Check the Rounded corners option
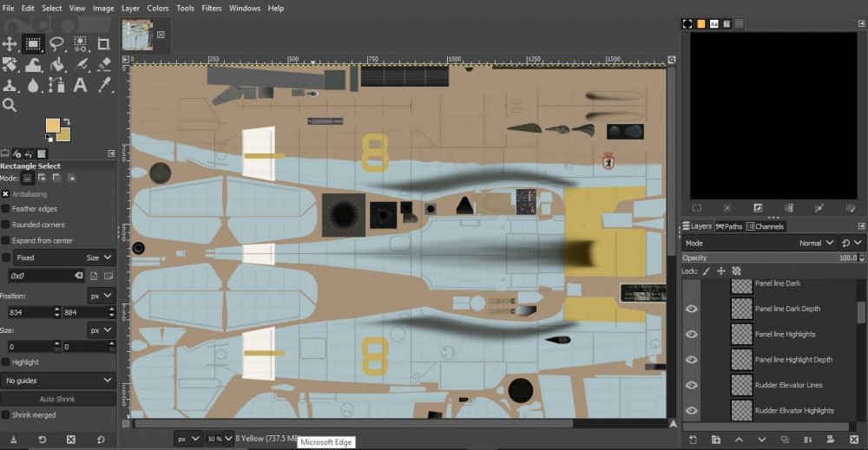868x450 pixels. click(6, 225)
